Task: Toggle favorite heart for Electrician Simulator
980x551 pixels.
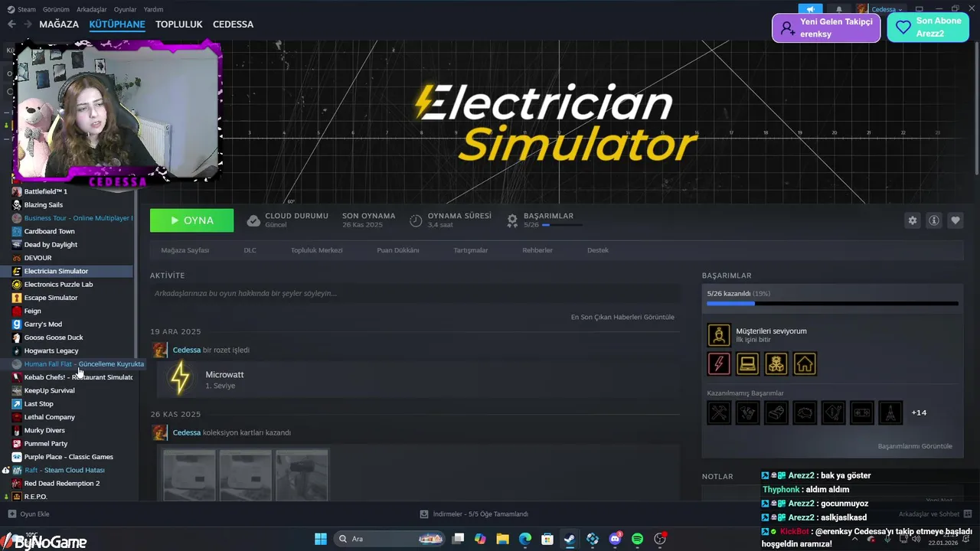Action: (x=955, y=220)
